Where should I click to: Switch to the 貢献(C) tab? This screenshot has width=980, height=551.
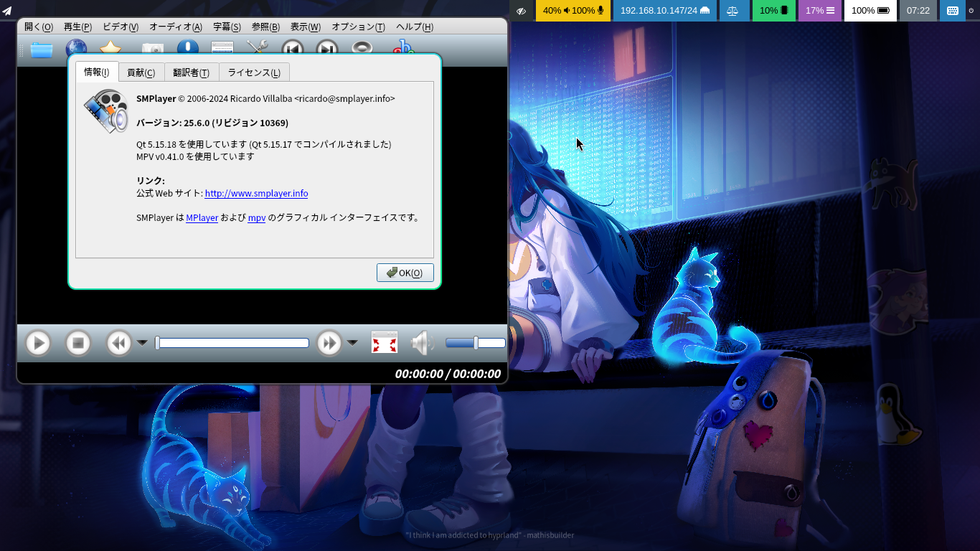(x=141, y=72)
